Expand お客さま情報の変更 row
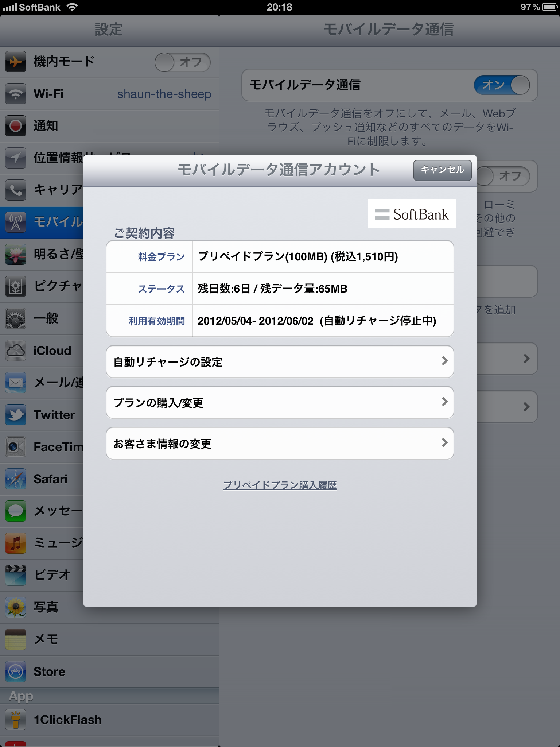The image size is (560, 747). (280, 443)
